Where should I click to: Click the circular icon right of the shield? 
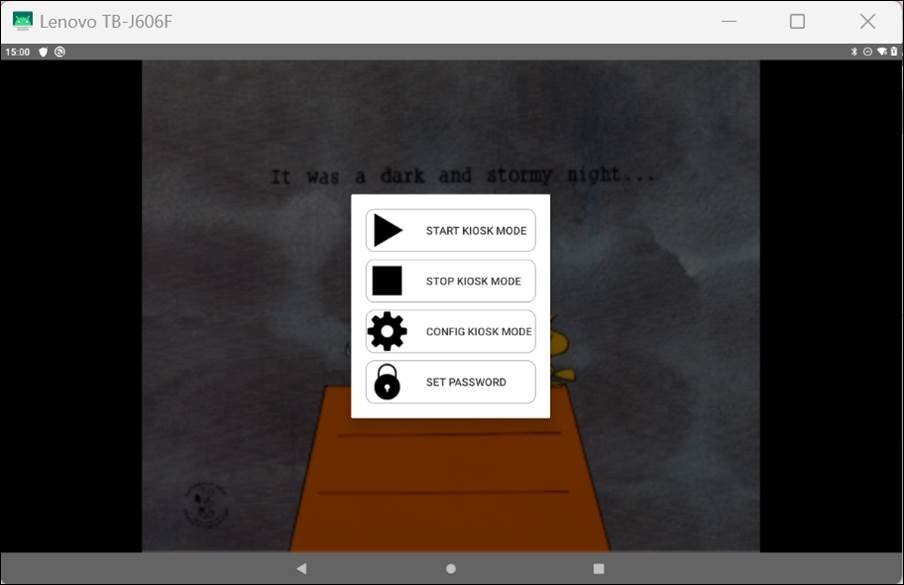coord(60,52)
